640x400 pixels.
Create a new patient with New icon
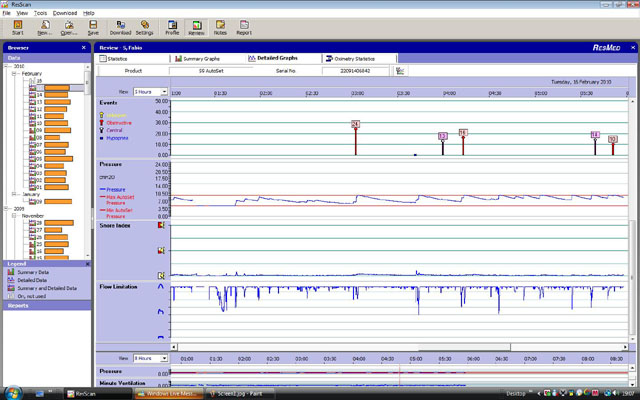tap(45, 28)
